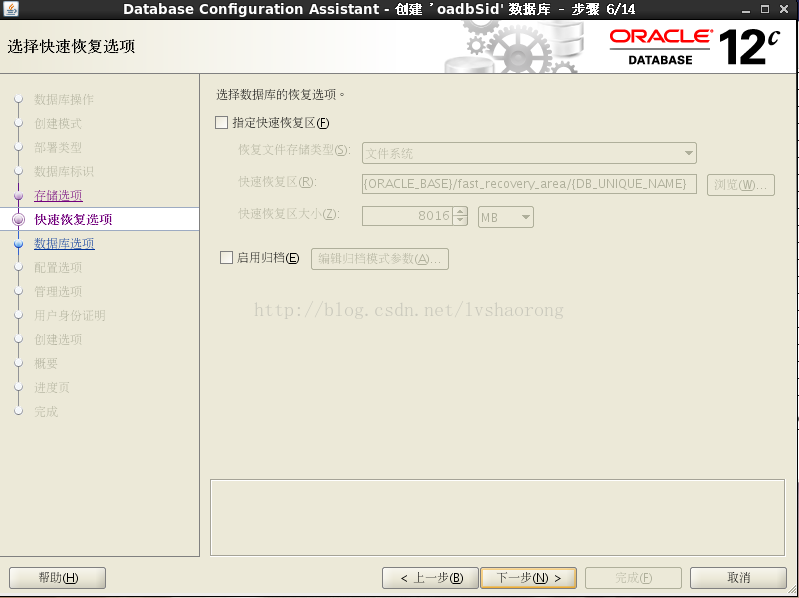This screenshot has height=598, width=799.
Task: Click the 用户身份证明 step
Action: pos(70,315)
